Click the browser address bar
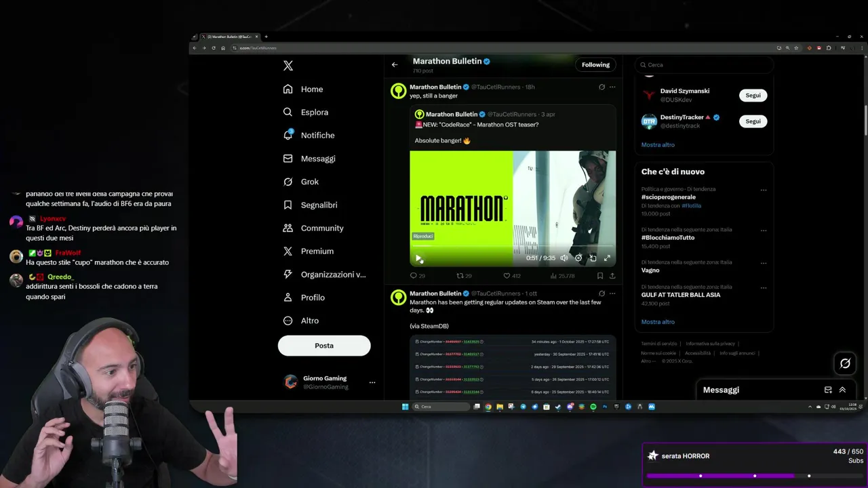 click(x=502, y=48)
